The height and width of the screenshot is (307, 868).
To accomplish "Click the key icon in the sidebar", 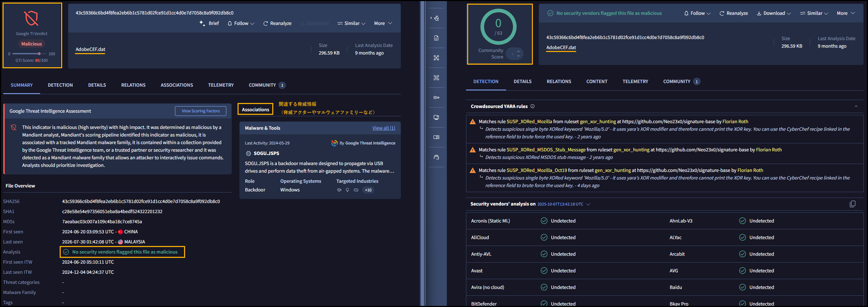I will coord(436,98).
